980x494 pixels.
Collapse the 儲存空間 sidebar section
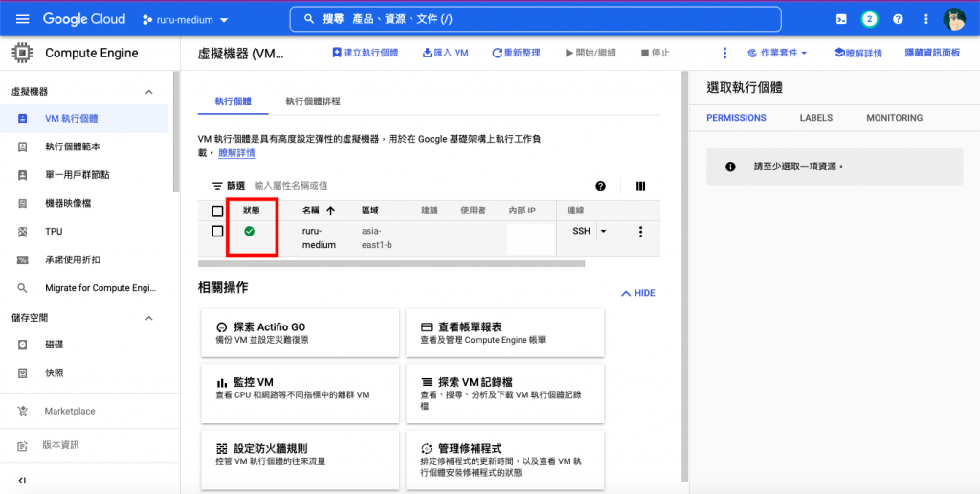tap(148, 318)
